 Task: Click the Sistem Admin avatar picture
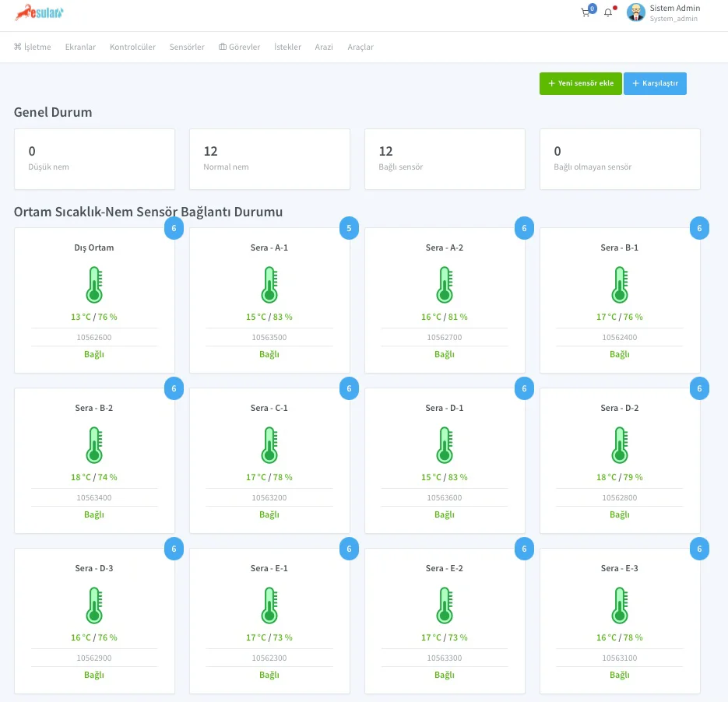click(636, 12)
